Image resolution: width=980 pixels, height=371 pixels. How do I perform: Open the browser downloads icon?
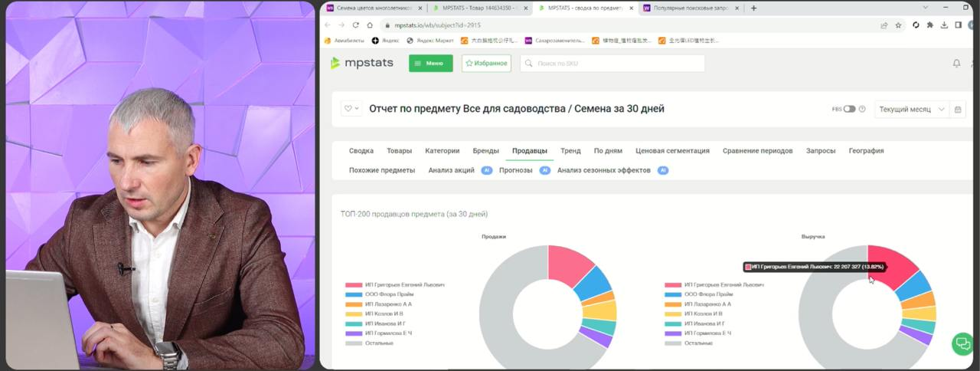tap(944, 25)
